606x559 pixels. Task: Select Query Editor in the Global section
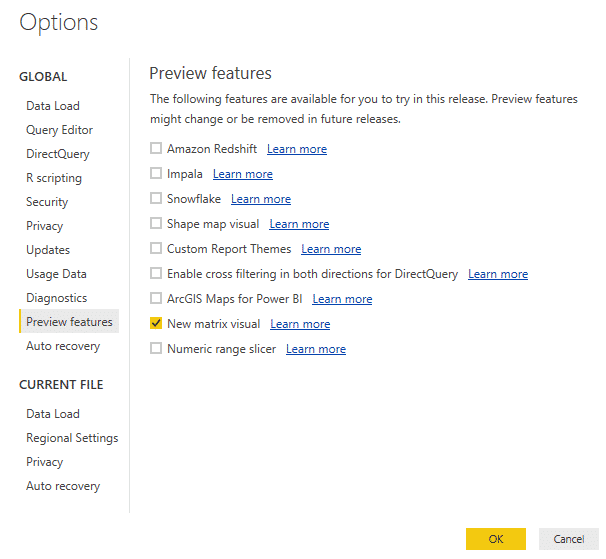(x=59, y=130)
